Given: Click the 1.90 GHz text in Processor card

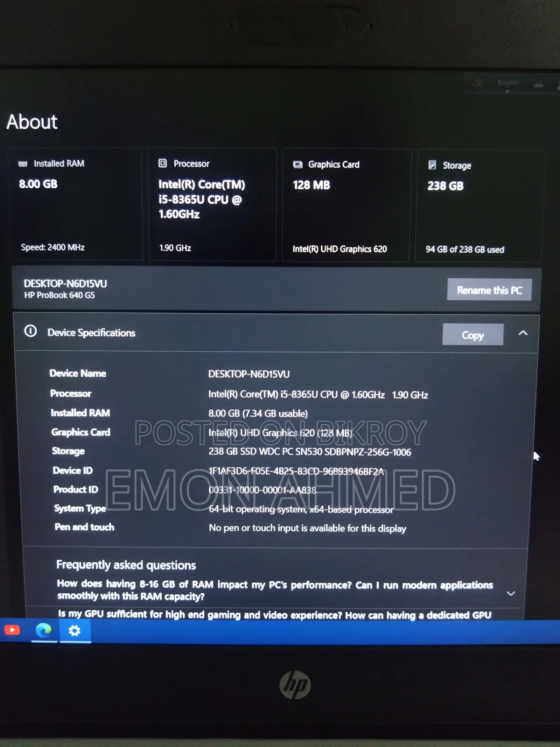Looking at the screenshot, I should (x=175, y=248).
